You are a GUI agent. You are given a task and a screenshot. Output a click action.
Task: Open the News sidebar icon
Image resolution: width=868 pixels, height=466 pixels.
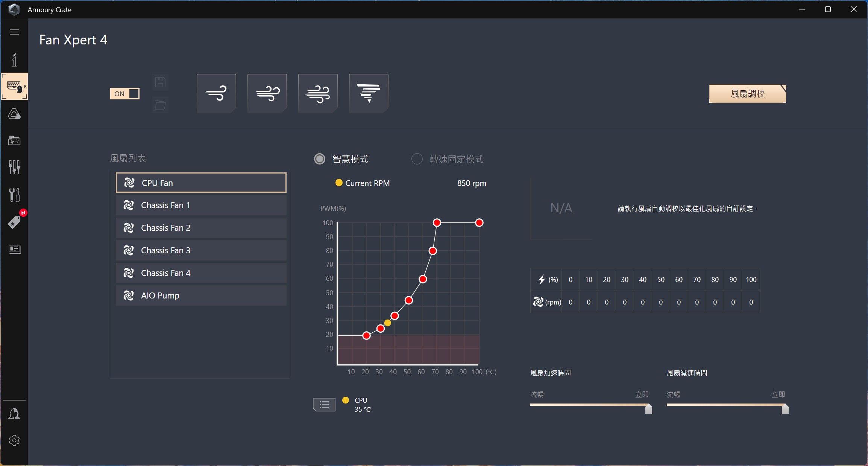(15, 249)
